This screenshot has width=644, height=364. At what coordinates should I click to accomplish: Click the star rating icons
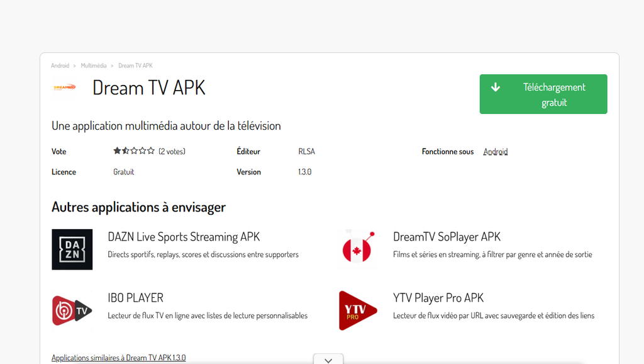coord(134,151)
